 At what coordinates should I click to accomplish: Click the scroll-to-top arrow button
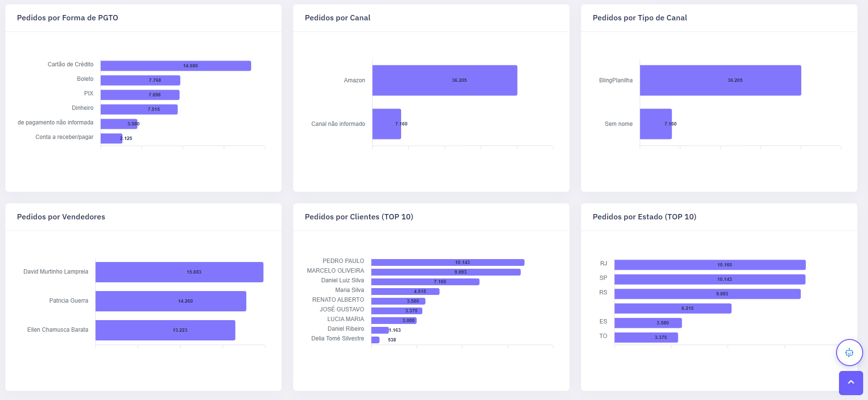[x=851, y=383]
